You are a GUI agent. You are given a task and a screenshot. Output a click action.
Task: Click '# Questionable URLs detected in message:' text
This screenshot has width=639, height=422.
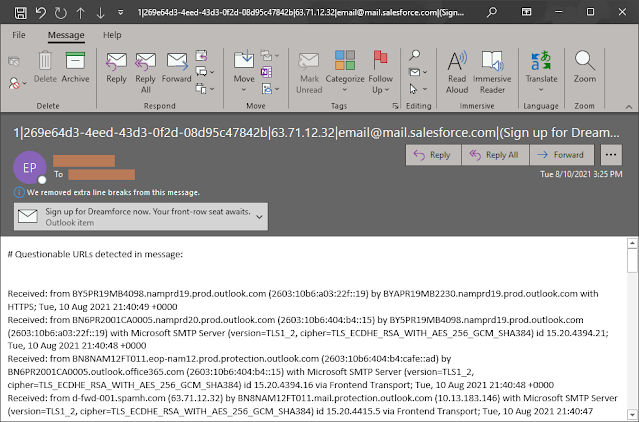pyautogui.click(x=95, y=254)
